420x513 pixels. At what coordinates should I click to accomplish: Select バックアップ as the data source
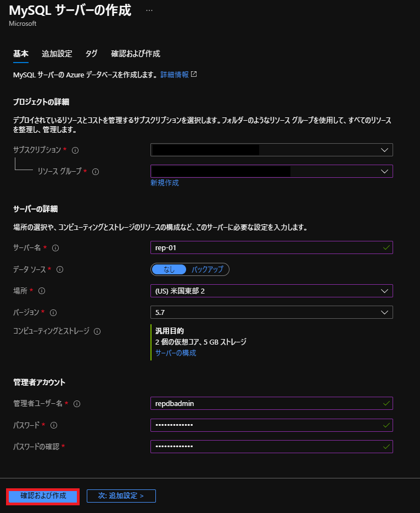pyautogui.click(x=207, y=269)
